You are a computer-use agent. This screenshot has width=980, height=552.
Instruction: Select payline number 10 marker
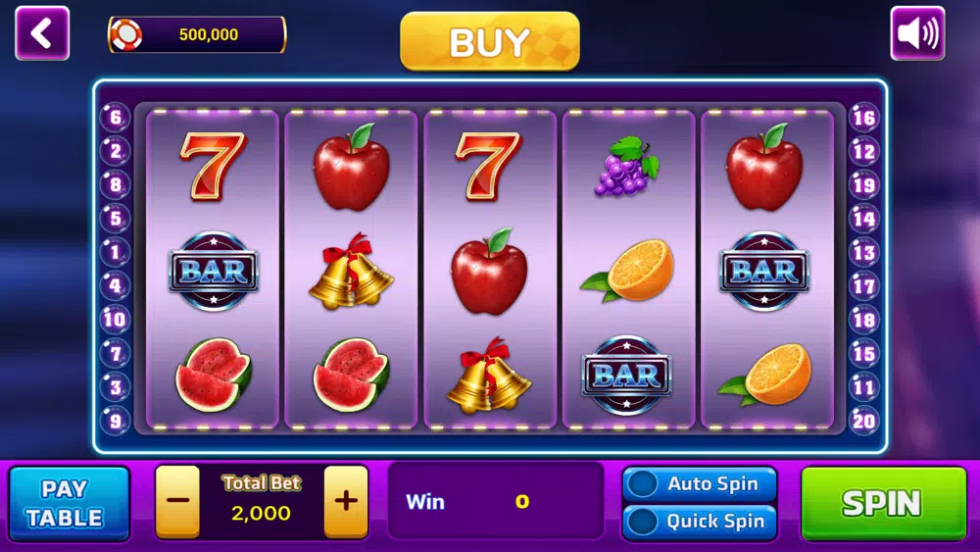point(116,320)
